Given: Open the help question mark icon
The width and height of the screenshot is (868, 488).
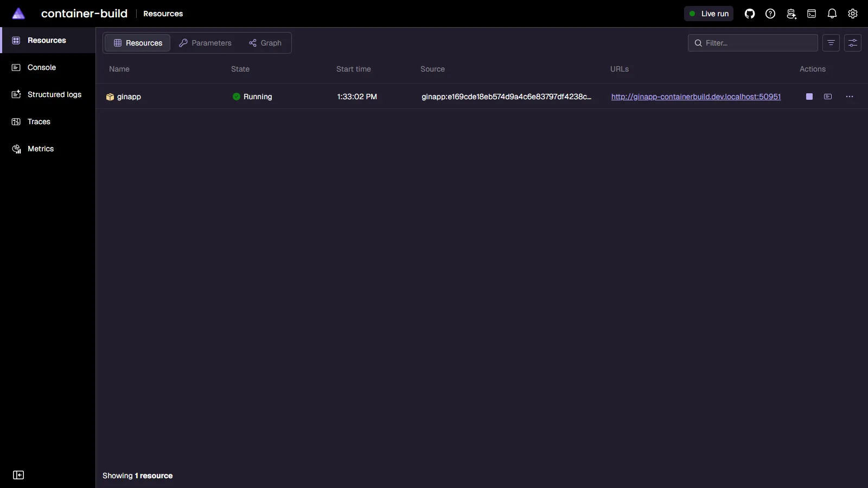Looking at the screenshot, I should [770, 14].
